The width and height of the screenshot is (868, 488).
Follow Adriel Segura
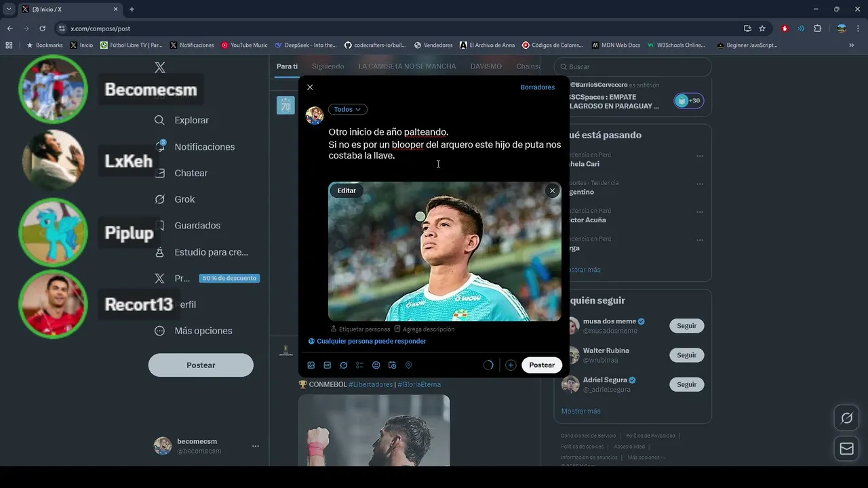click(686, 384)
